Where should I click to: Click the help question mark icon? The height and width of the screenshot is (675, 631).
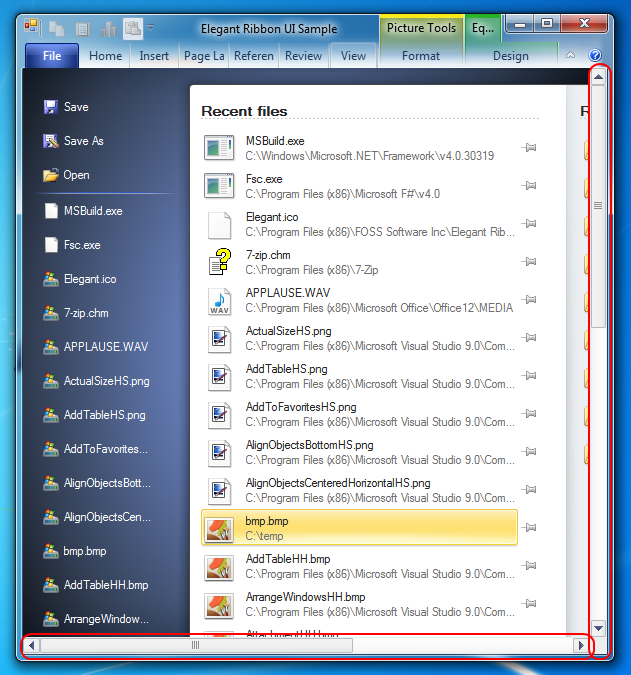tap(595, 55)
